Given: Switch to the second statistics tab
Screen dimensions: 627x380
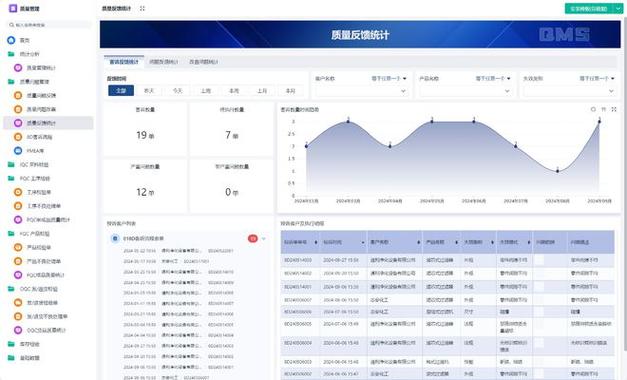Looking at the screenshot, I should pos(164,62).
